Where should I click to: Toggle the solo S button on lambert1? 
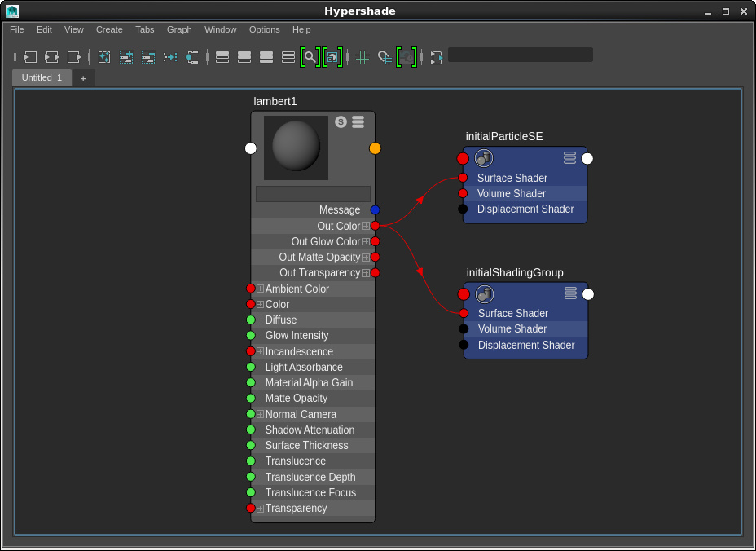point(341,122)
